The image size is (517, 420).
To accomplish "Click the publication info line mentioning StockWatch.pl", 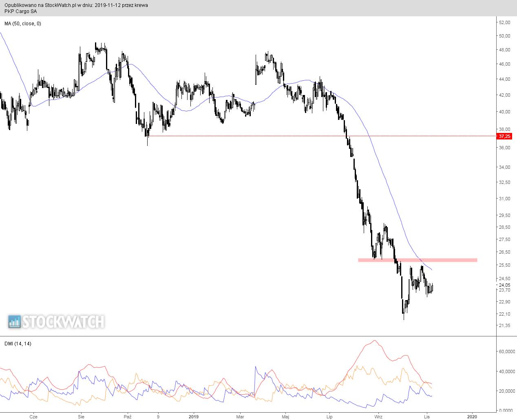I will (x=76, y=5).
